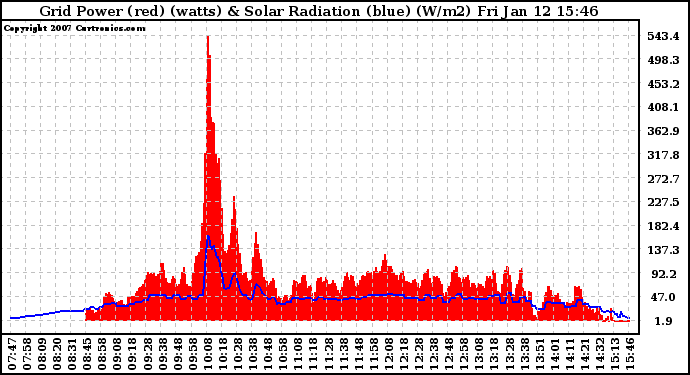This screenshot has width=690, height=375.
Task: Click the 15:13 time label
Action: 615,354
